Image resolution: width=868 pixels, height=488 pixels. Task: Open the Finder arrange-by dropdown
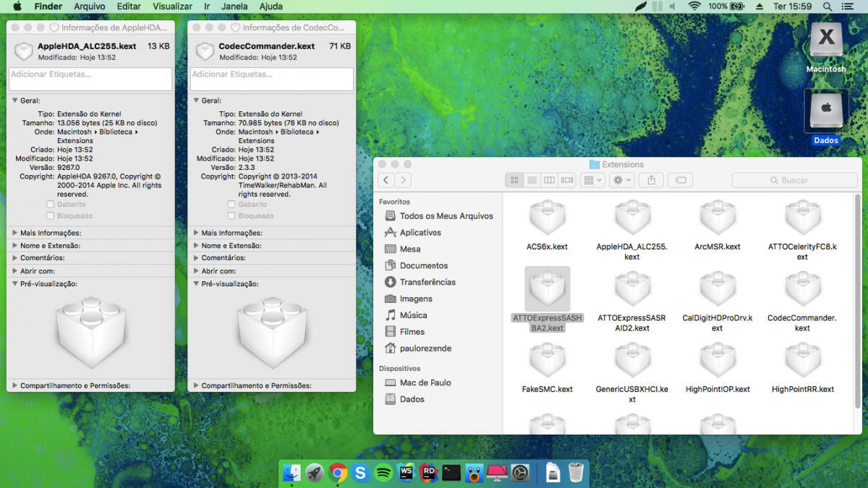pos(592,180)
